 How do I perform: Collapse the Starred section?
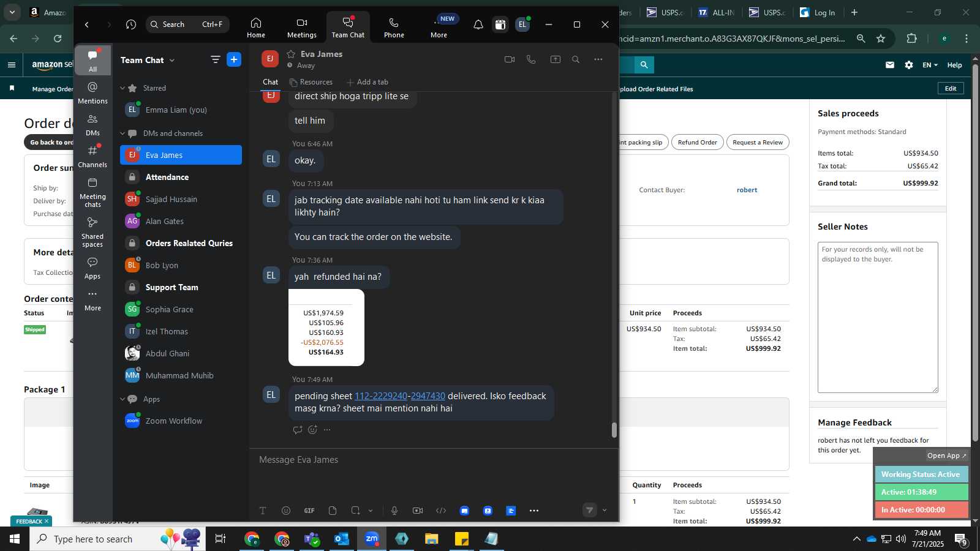pos(123,88)
